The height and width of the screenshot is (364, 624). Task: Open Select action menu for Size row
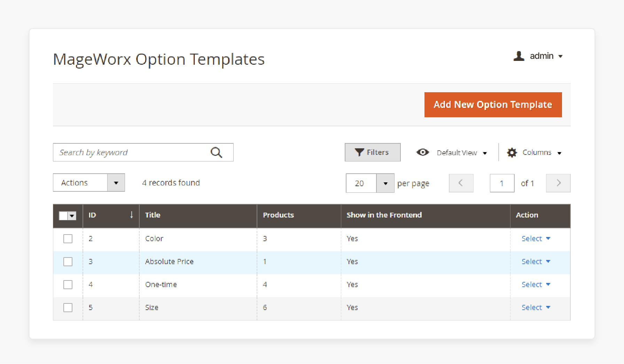click(x=536, y=308)
